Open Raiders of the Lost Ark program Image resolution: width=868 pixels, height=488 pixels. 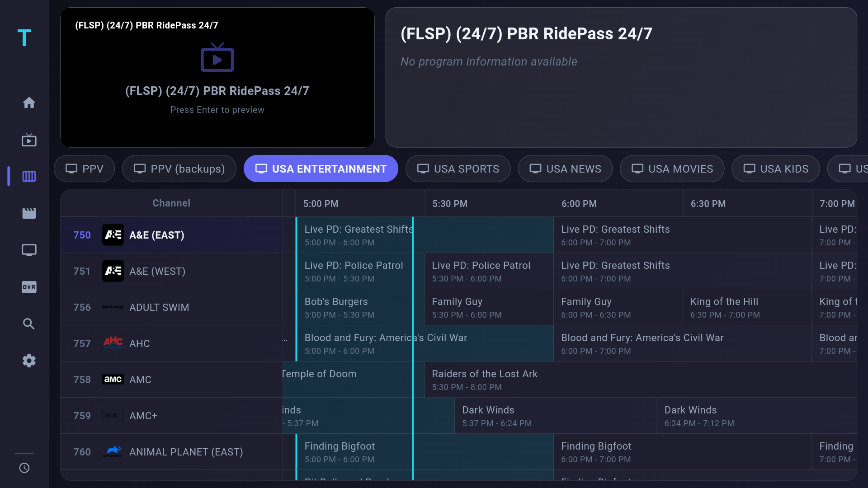pos(641,380)
